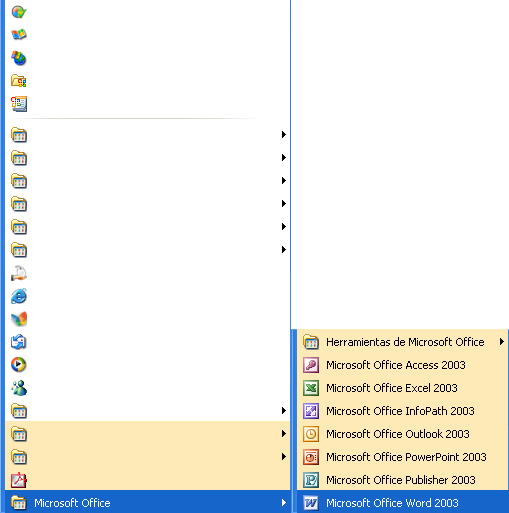Start Microsoft Office PowerPoint 2003

(403, 457)
